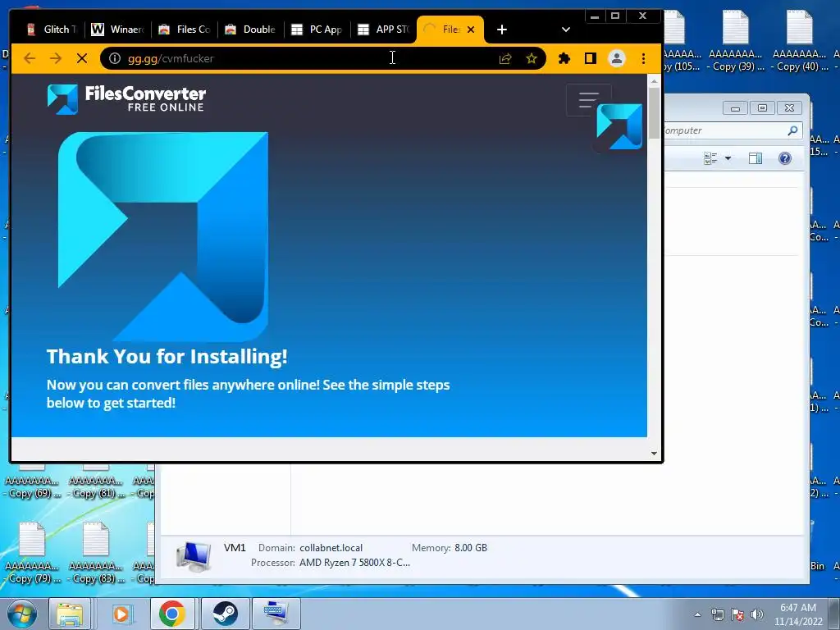Click the collabnet.local domain text
Viewport: 840px width, 630px height.
[x=331, y=547]
